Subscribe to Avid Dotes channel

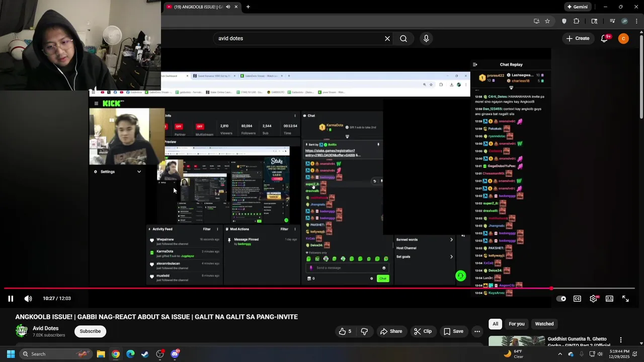(x=91, y=331)
